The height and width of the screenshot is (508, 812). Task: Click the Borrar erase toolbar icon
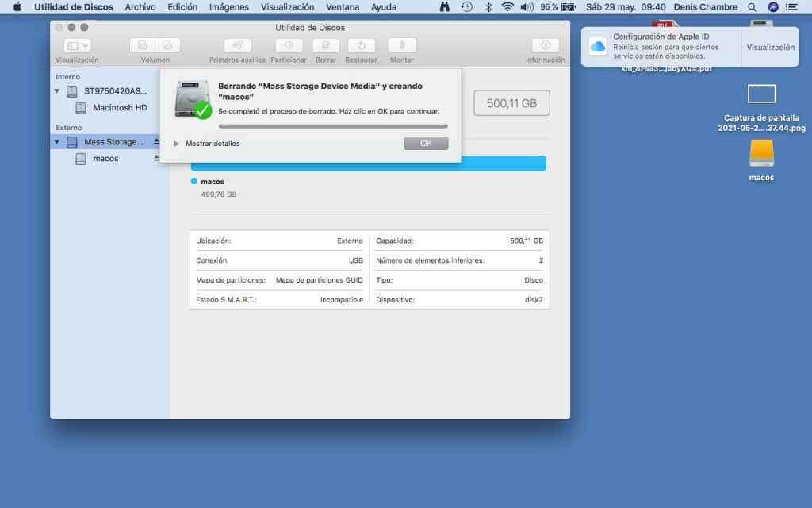(x=325, y=46)
